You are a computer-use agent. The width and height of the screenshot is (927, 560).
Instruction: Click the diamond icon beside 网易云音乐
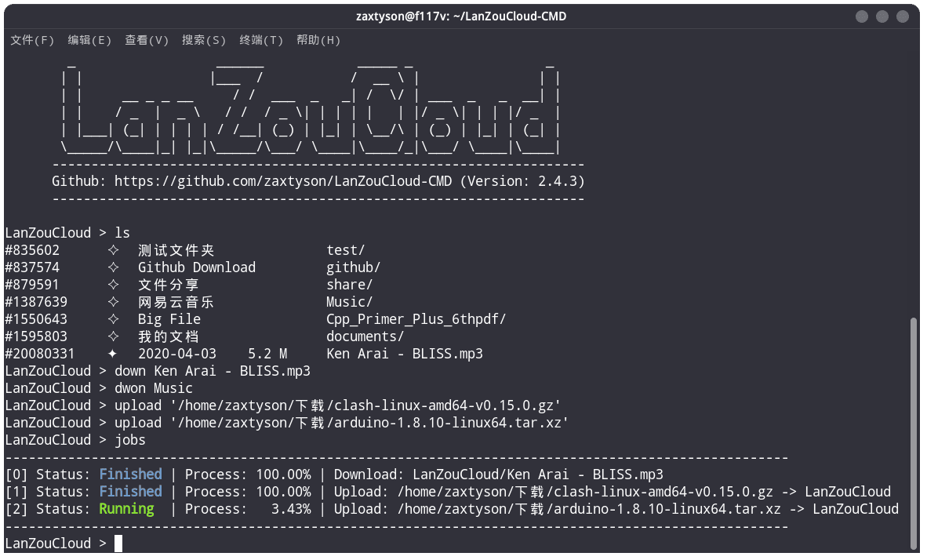(x=113, y=302)
